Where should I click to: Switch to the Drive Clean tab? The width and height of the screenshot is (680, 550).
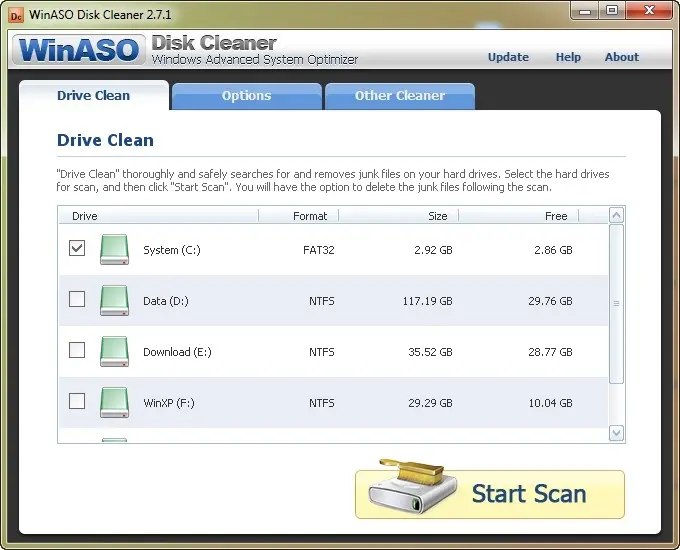click(94, 95)
